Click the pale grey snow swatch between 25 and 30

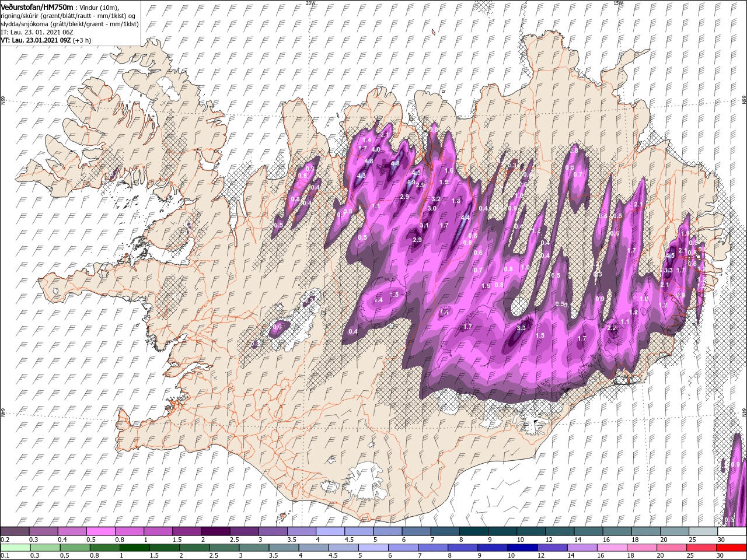[703, 531]
